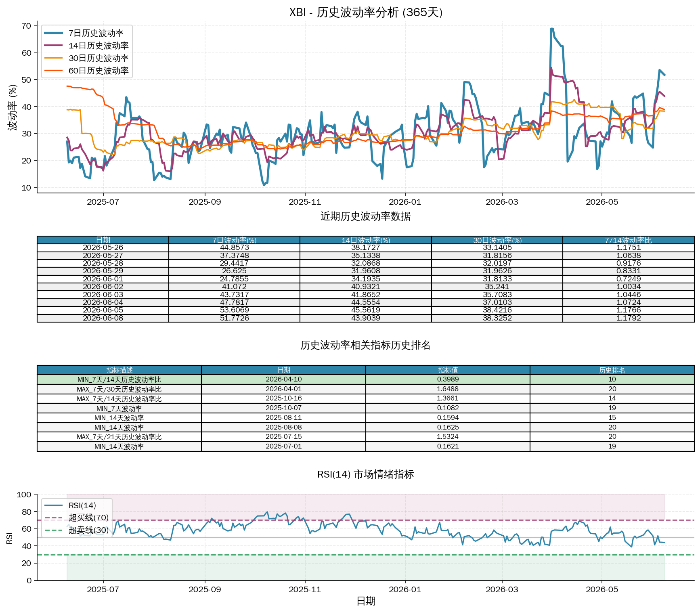Click value 44.8573 in 7日 column
Viewport: 700px width, 612px height.
tap(234, 247)
